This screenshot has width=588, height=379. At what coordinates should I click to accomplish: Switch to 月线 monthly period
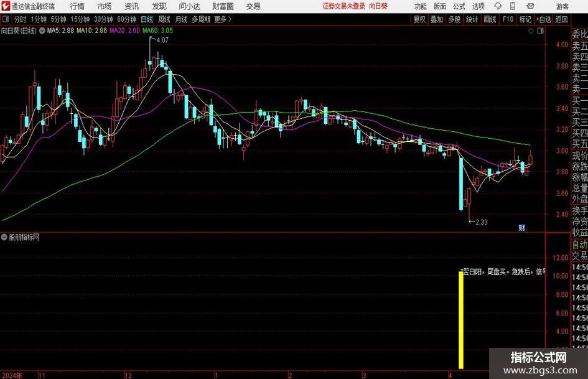[x=181, y=19]
